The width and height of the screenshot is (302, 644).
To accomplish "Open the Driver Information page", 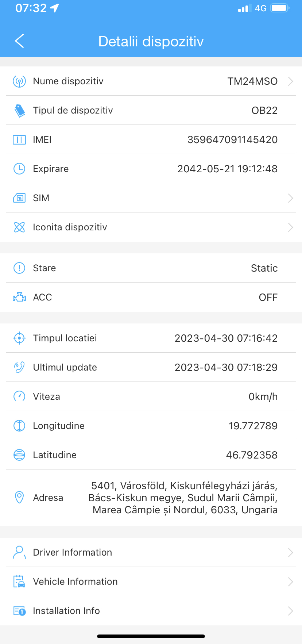I will tap(151, 552).
